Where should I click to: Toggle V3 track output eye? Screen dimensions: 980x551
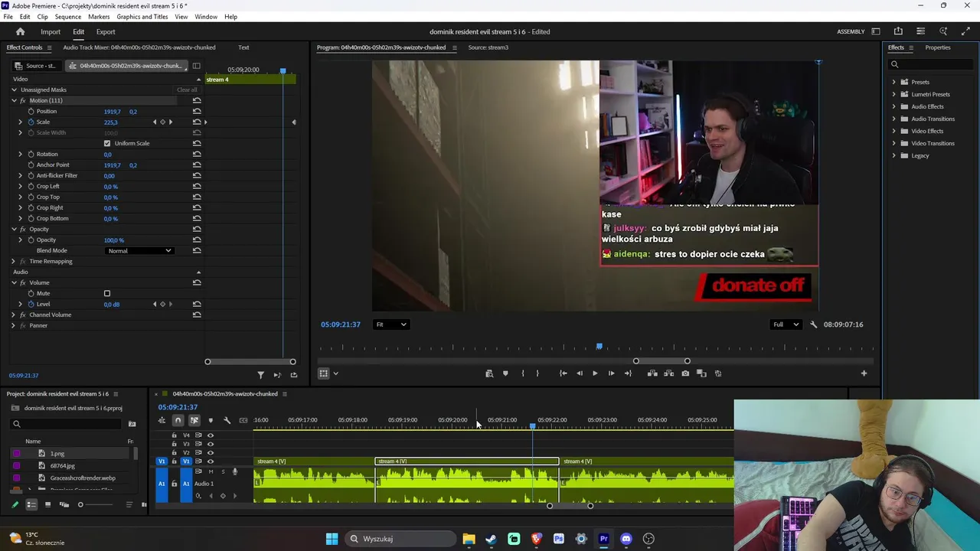tap(211, 444)
